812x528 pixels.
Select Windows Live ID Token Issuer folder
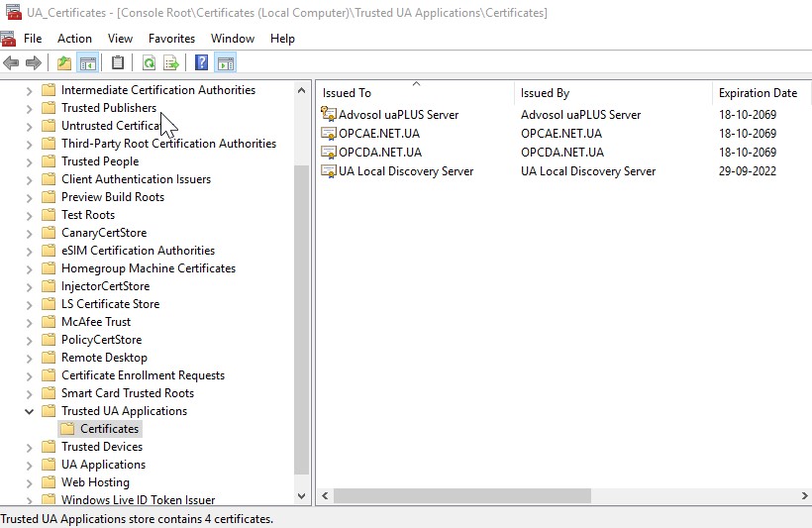click(x=139, y=499)
